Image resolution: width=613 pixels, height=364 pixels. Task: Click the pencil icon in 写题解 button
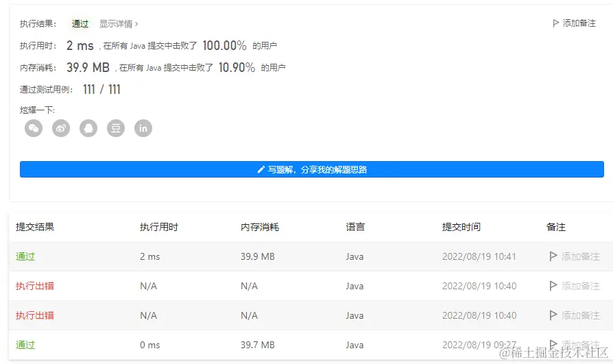coord(261,169)
